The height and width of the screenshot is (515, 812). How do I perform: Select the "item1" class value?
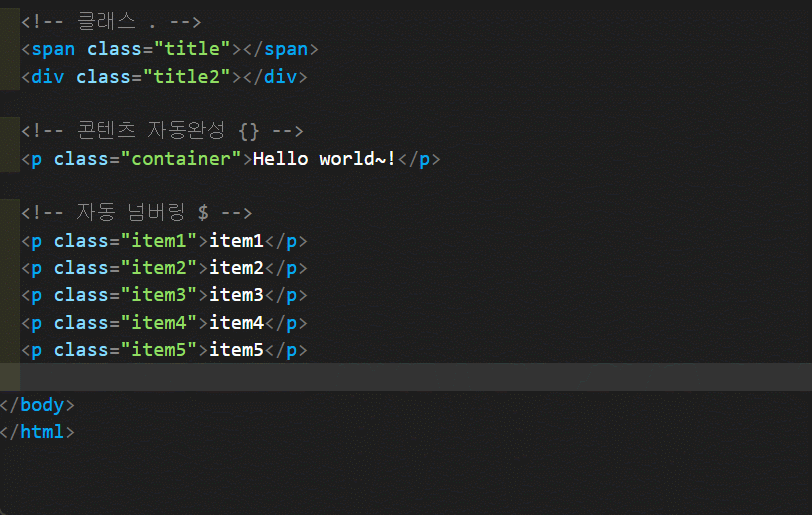[158, 241]
